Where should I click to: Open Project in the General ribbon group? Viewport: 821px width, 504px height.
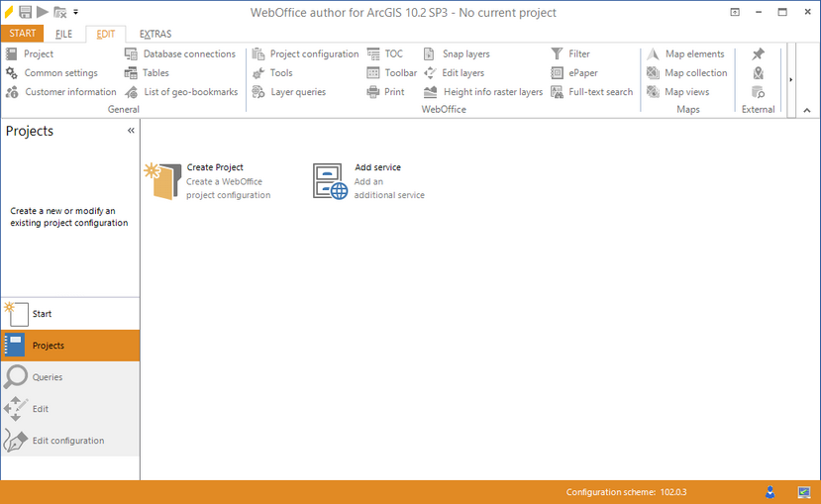[30, 53]
